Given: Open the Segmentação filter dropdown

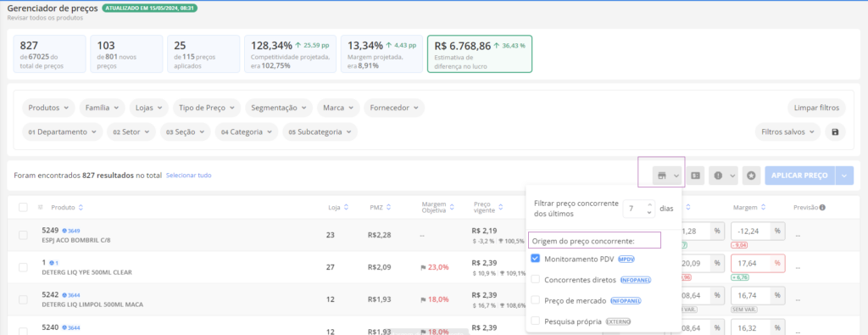Looking at the screenshot, I should (279, 108).
